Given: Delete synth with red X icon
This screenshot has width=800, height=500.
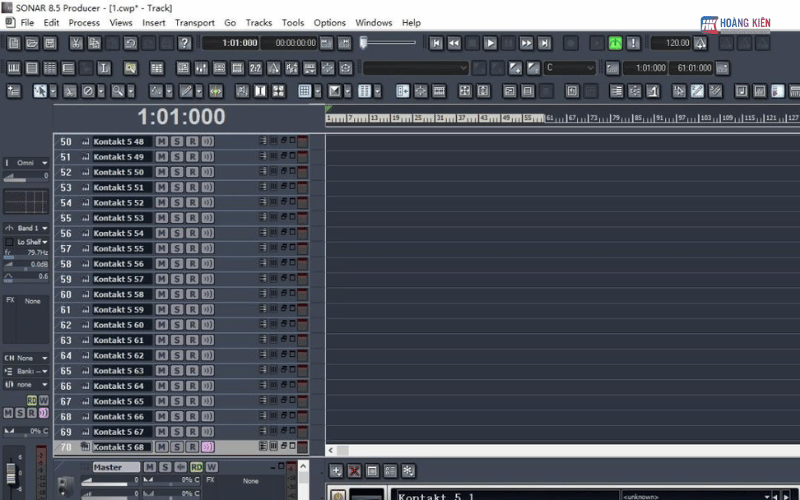Looking at the screenshot, I should click(x=354, y=471).
